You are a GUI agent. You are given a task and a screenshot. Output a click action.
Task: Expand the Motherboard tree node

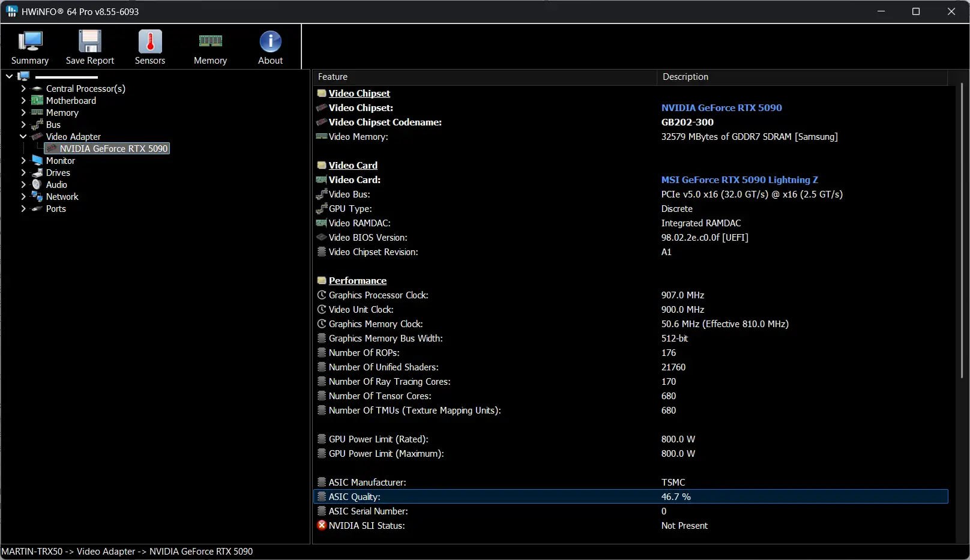tap(23, 100)
